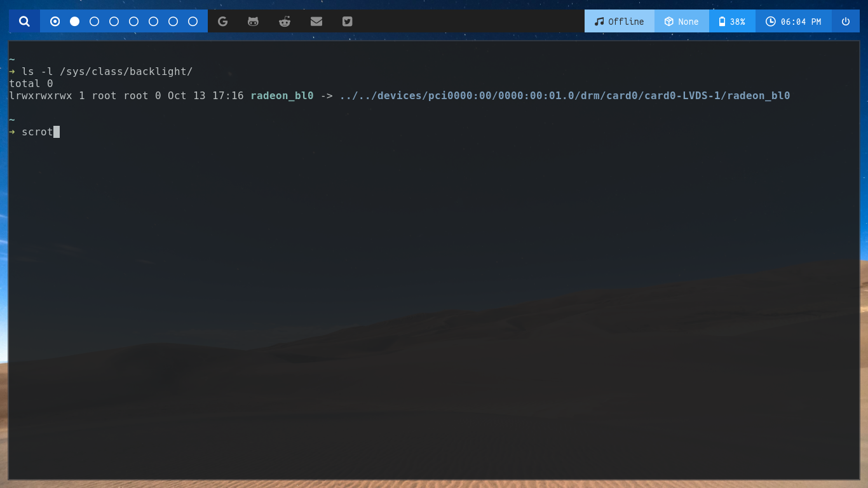The width and height of the screenshot is (868, 488).
Task: Open Google from the panel shortcut
Action: click(222, 21)
